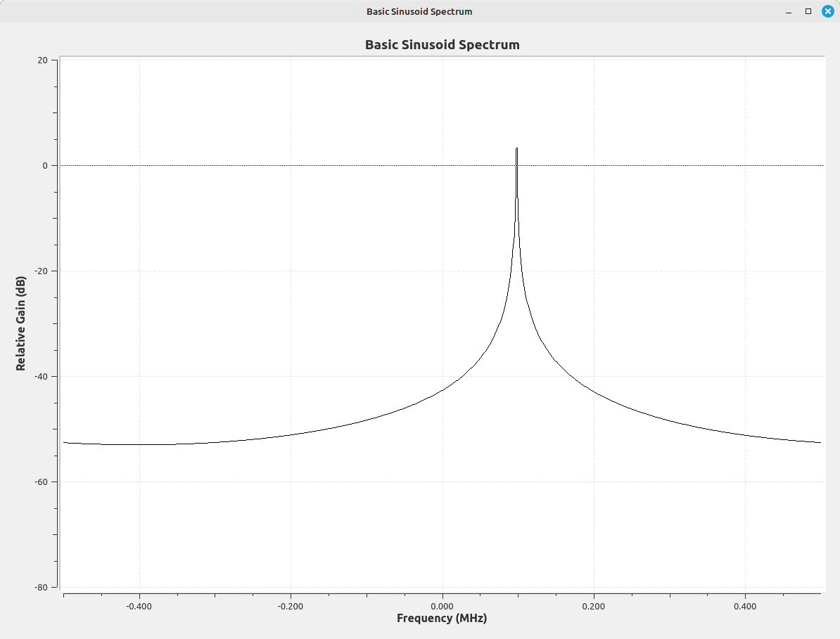Click the -0.200 frequency tick label

pos(290,606)
